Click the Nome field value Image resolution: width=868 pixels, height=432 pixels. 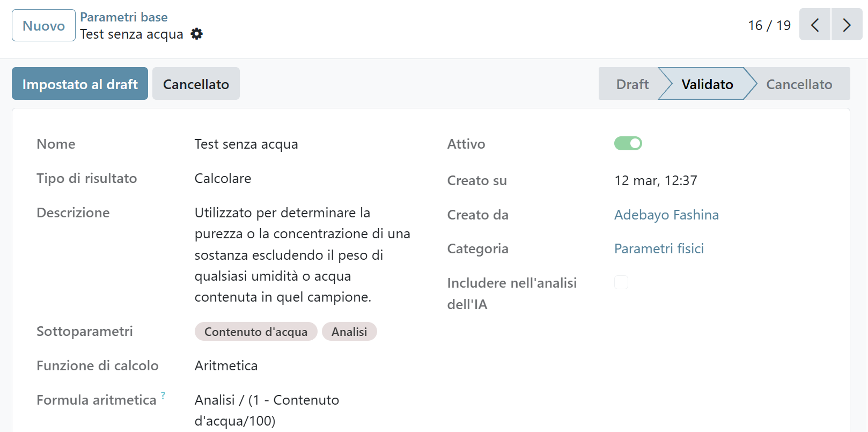pyautogui.click(x=246, y=144)
